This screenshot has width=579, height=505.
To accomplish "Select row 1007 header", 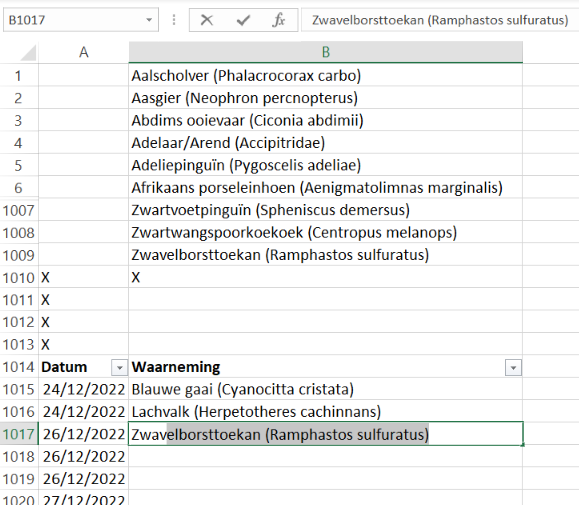I will click(x=19, y=210).
